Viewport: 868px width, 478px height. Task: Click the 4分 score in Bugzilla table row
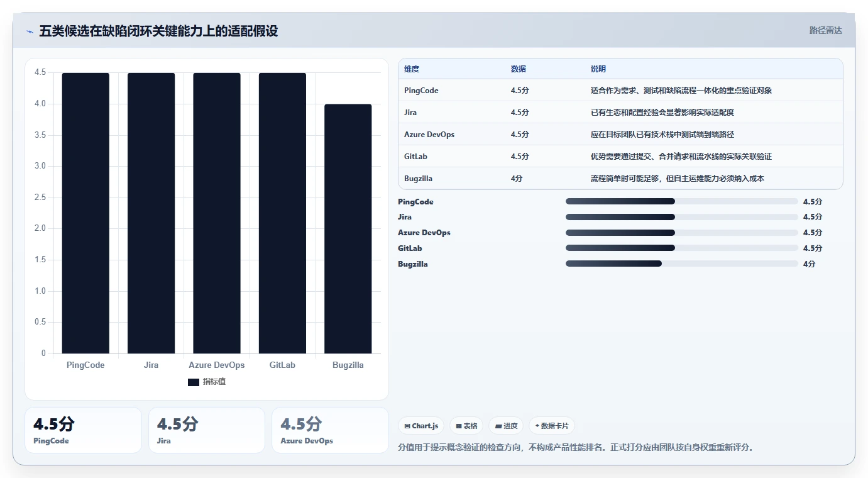coord(517,179)
